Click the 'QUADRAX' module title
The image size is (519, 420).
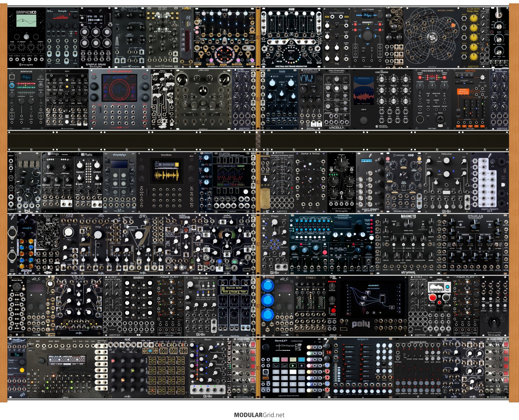click(138, 278)
